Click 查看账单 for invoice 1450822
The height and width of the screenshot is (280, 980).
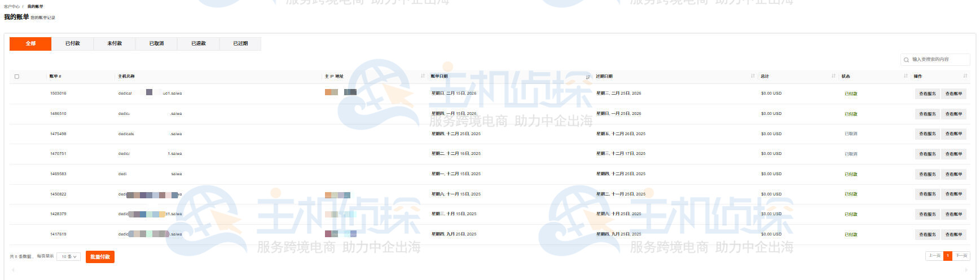tap(953, 194)
